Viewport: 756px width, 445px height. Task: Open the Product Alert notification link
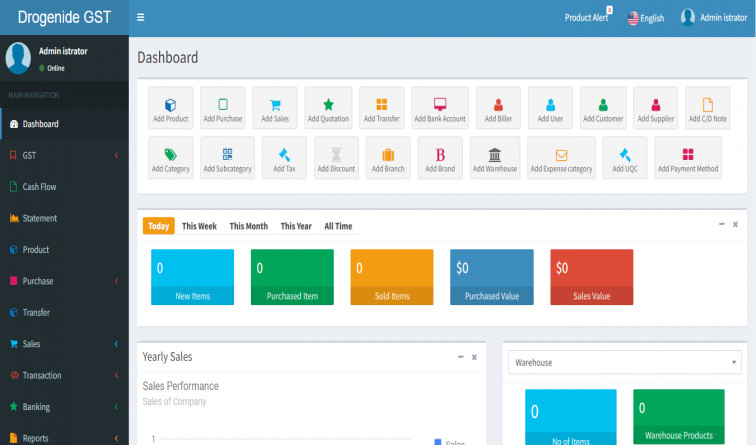click(587, 18)
